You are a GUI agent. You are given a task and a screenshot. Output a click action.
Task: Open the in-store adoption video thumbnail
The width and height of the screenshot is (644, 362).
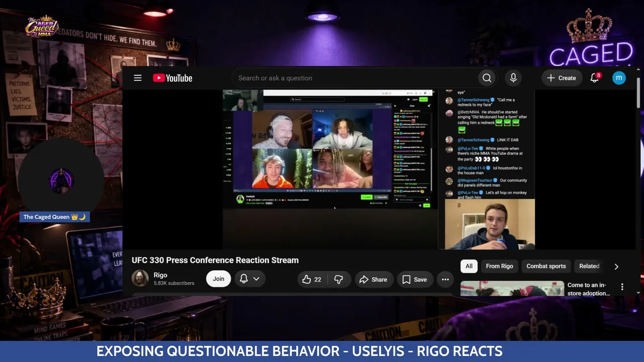click(512, 289)
